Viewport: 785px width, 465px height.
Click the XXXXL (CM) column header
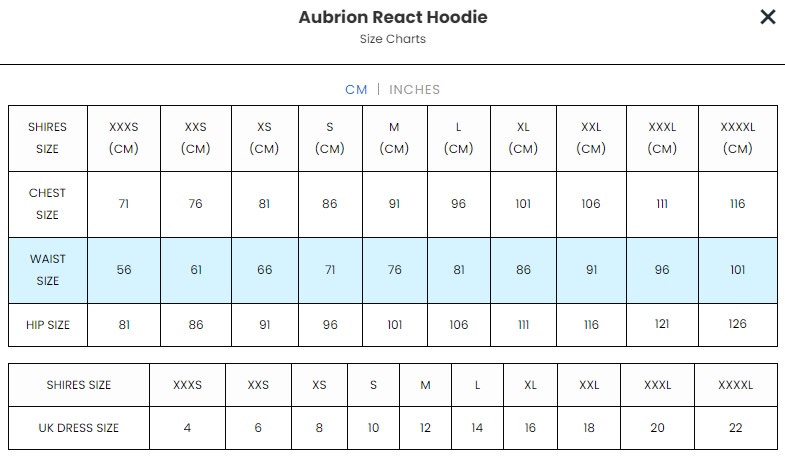[737, 138]
